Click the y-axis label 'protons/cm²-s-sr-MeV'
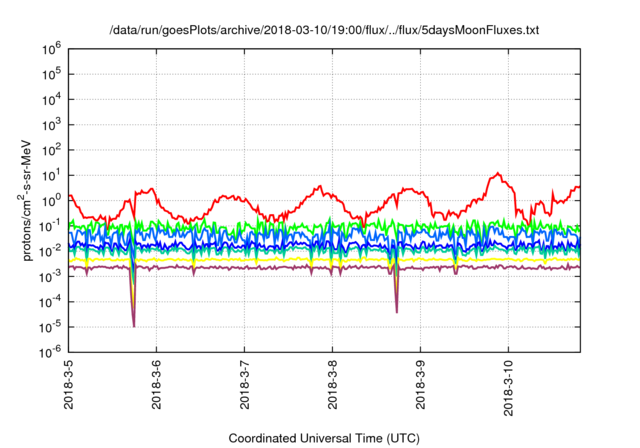Image resolution: width=640 pixels, height=448 pixels. click(25, 200)
